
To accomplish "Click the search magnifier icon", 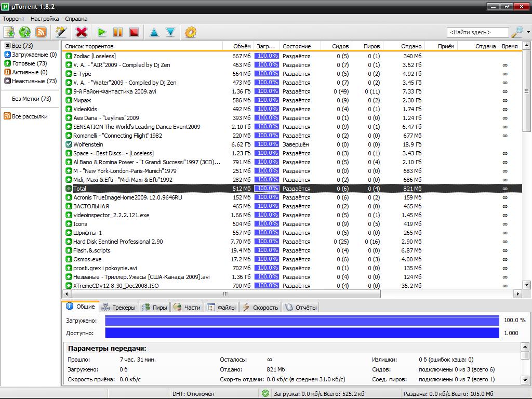I will pos(517,32).
